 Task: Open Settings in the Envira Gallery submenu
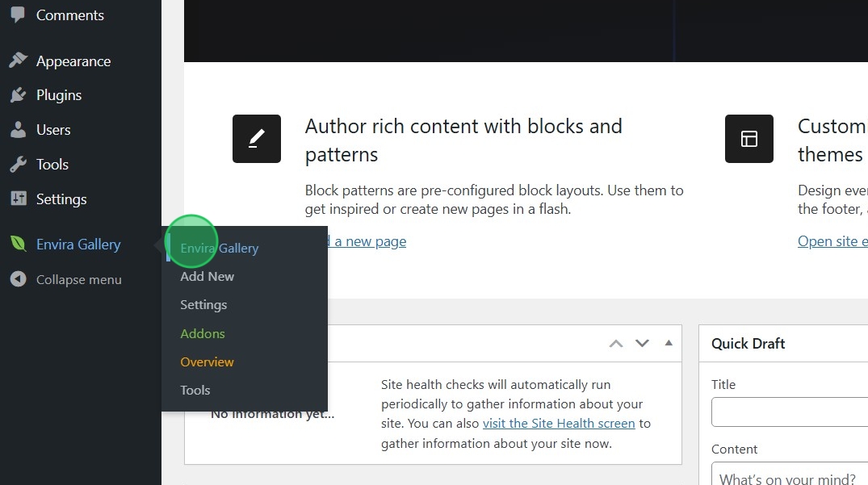pos(203,305)
